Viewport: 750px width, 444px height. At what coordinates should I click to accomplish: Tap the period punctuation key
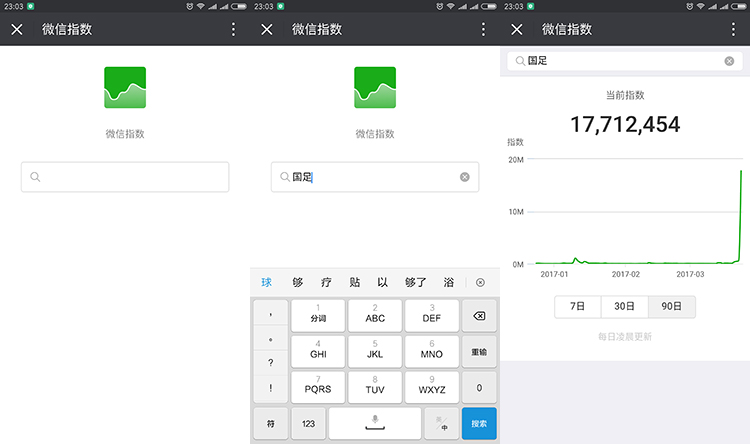click(x=271, y=339)
